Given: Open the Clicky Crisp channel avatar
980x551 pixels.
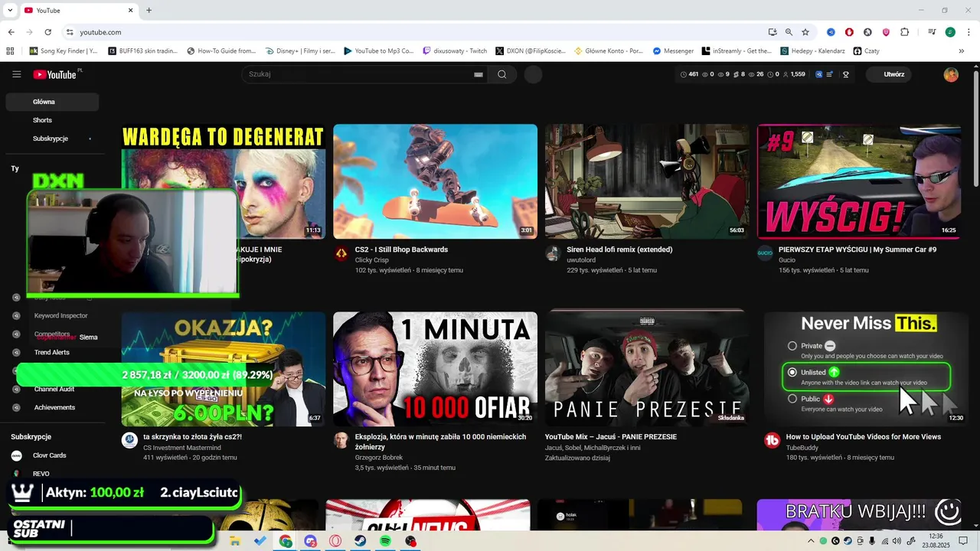Looking at the screenshot, I should (341, 253).
